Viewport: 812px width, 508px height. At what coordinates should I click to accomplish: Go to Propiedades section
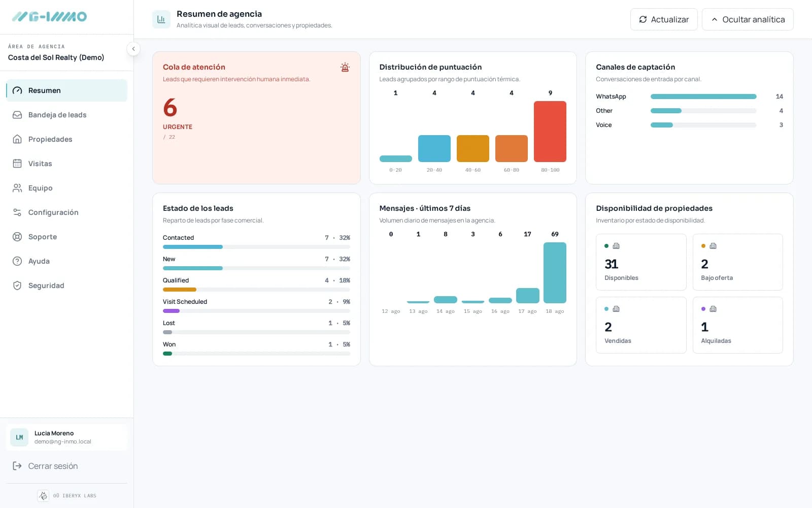[x=66, y=139]
